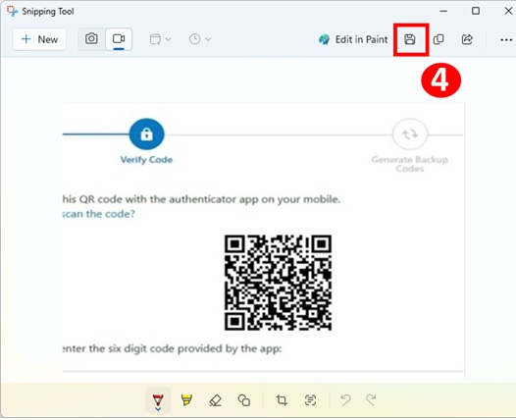Screen dimensions: 516x420
Task: Redo the last edit
Action: point(371,400)
